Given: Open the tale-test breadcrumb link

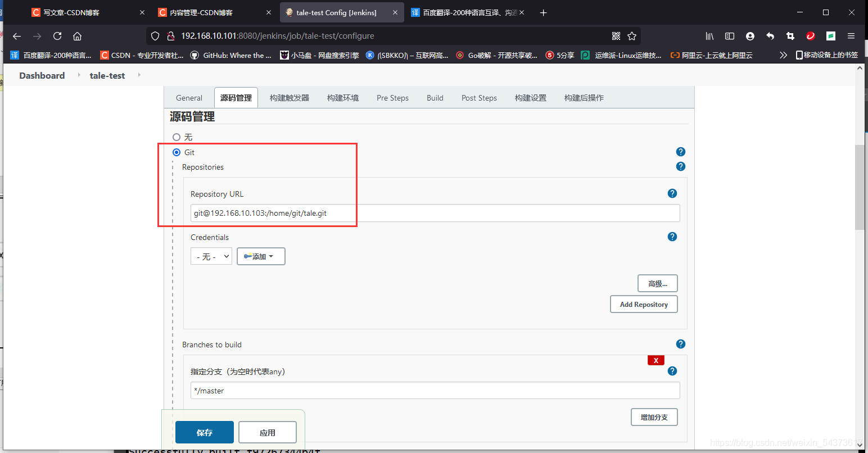Looking at the screenshot, I should pyautogui.click(x=107, y=75).
